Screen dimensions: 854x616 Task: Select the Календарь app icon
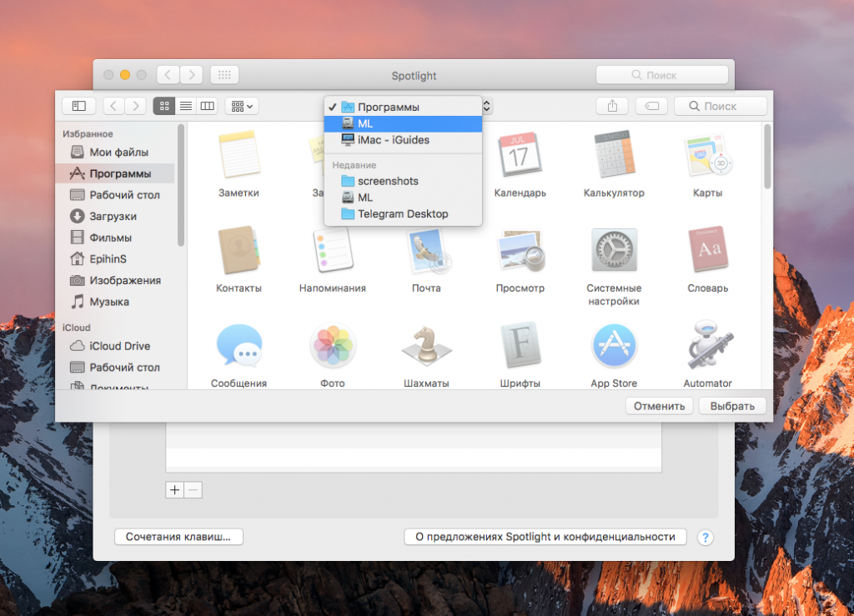click(520, 155)
